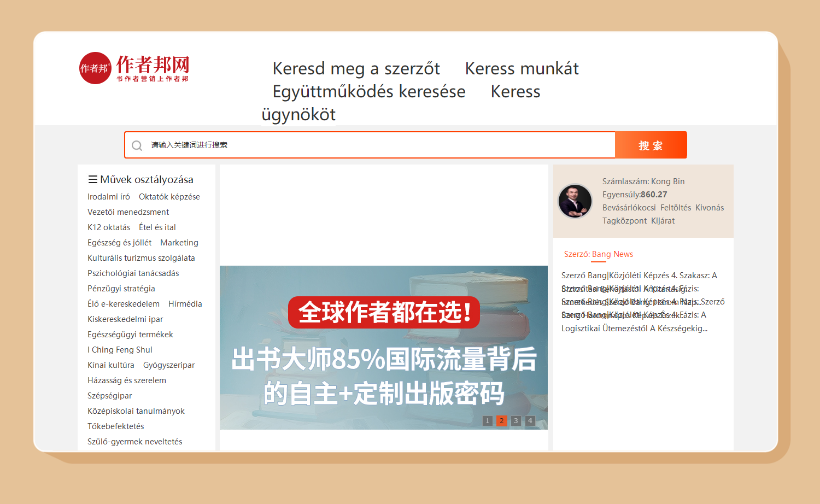820x504 pixels.
Task: Jump to carousel slide 4
Action: click(530, 421)
